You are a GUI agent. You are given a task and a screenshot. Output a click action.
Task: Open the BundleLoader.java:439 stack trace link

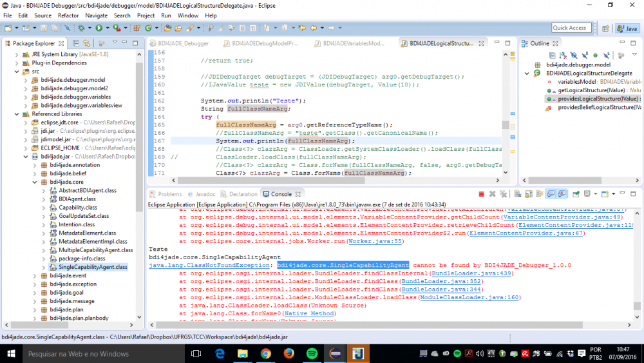(470, 273)
